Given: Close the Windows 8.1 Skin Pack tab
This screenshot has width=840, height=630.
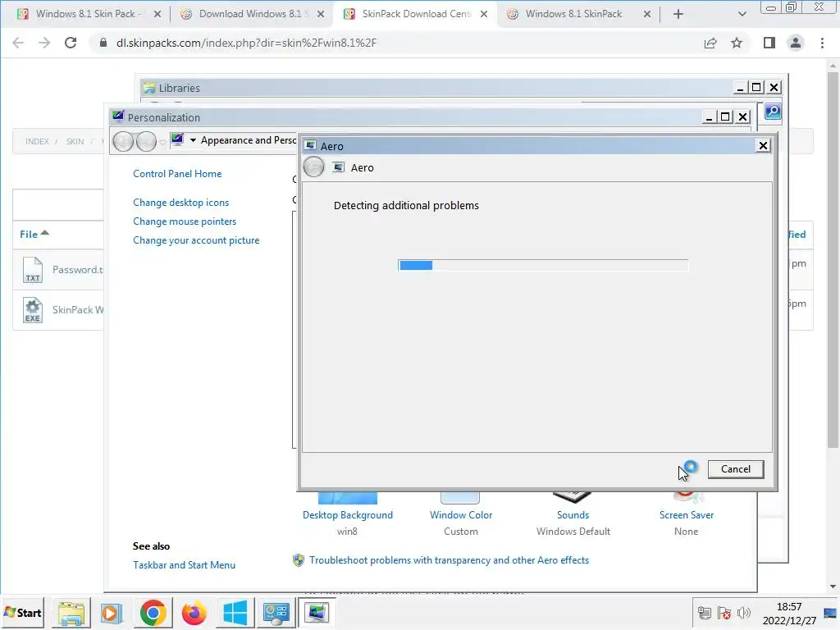Looking at the screenshot, I should click(157, 15).
